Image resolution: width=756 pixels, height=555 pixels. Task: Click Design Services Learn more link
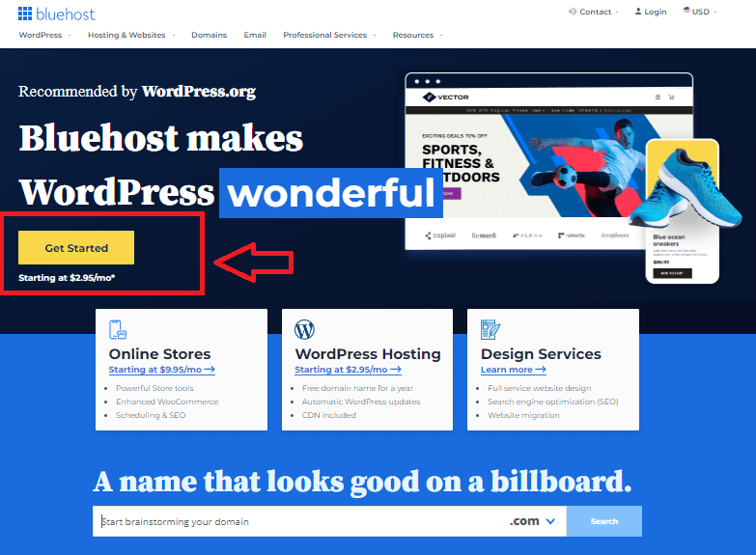(513, 370)
